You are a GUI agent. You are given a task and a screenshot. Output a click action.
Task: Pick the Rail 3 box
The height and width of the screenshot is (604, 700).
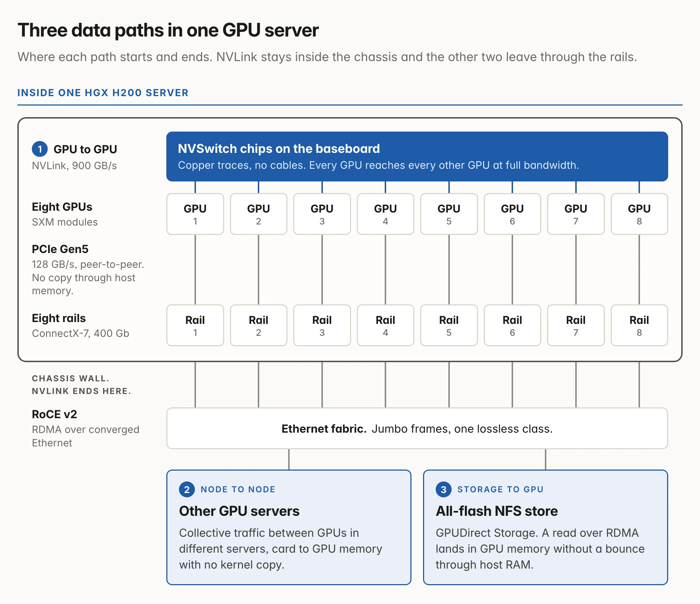[322, 325]
